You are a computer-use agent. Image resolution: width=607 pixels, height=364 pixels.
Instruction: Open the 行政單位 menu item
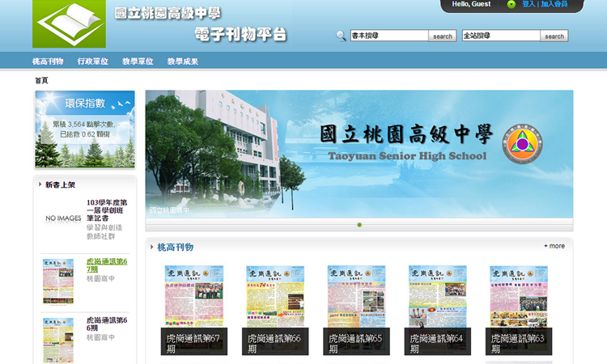[93, 61]
